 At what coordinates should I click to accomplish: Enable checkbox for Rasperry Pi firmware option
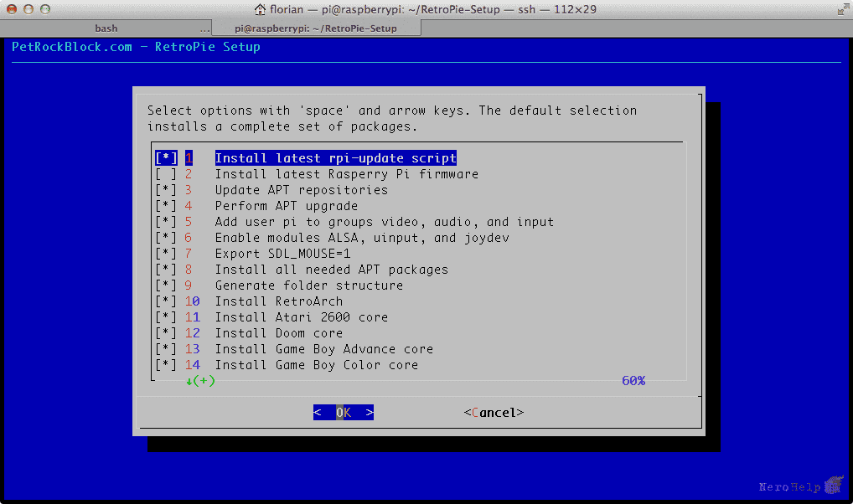[x=166, y=174]
